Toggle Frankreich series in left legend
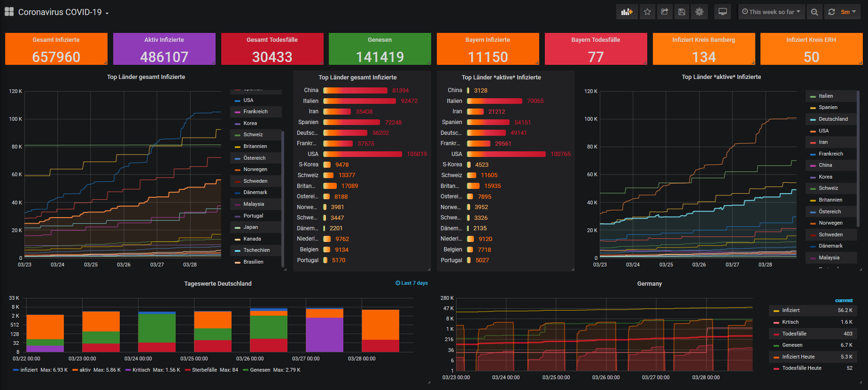868x390 pixels. coord(256,111)
